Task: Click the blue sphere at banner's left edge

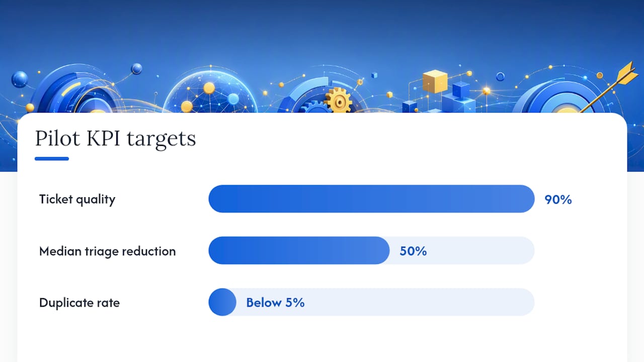Action: 20,79
